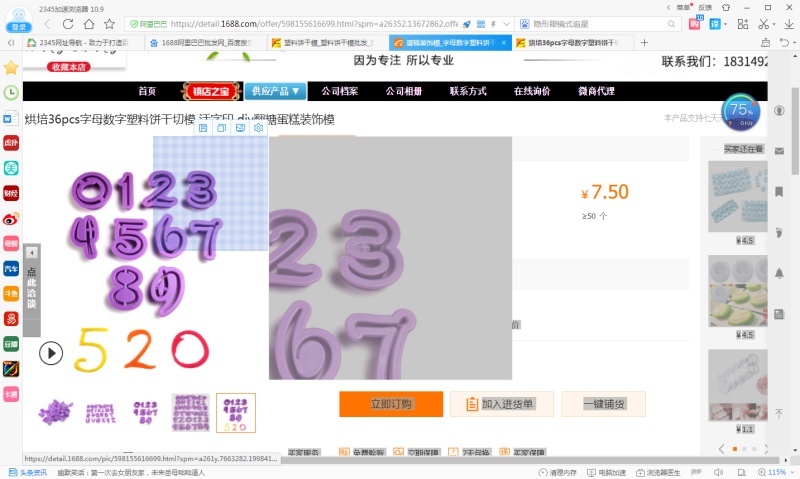800x479 pixels.
Task: Click the history clock icon in sidebar
Action: tap(11, 93)
